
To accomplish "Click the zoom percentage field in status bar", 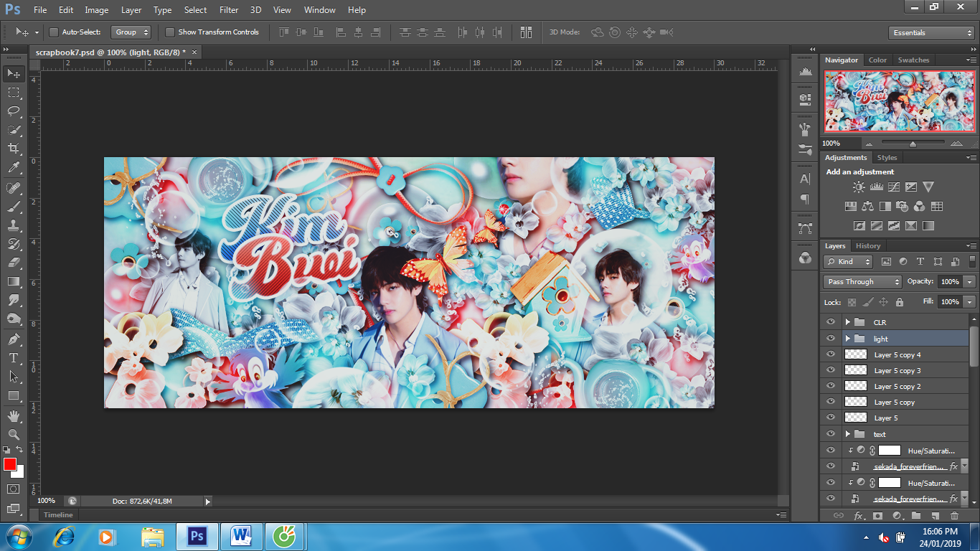I will coord(47,501).
